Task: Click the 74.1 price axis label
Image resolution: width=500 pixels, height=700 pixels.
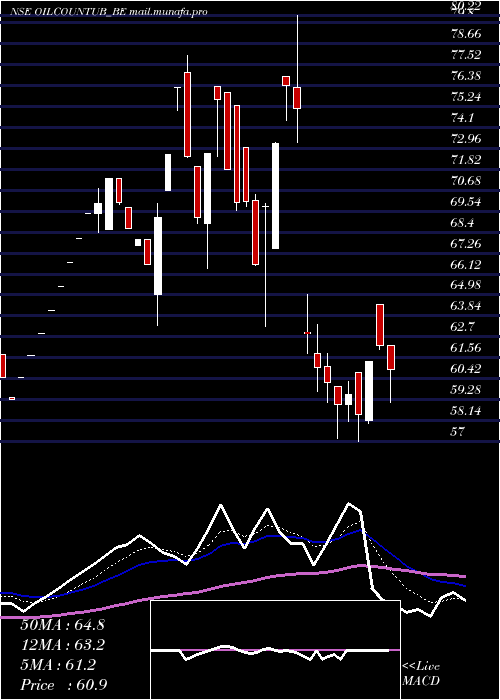Action: [x=463, y=118]
